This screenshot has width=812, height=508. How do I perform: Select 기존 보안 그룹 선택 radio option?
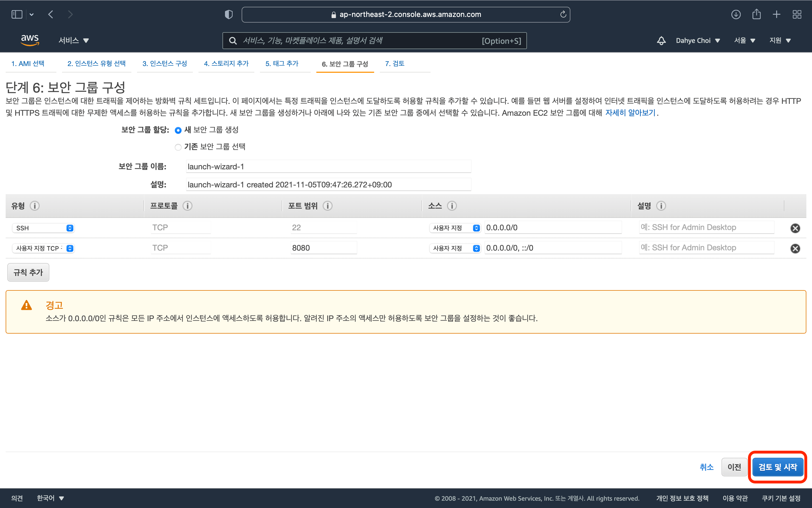[x=178, y=147]
